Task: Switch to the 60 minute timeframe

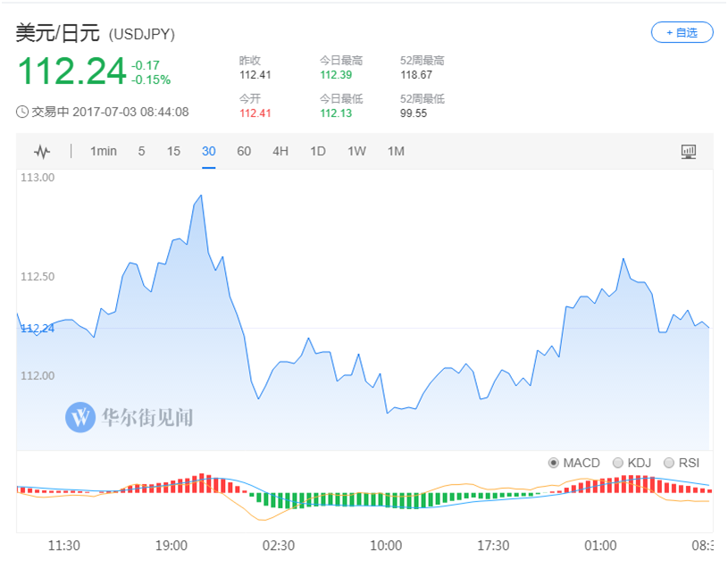Action: [243, 151]
